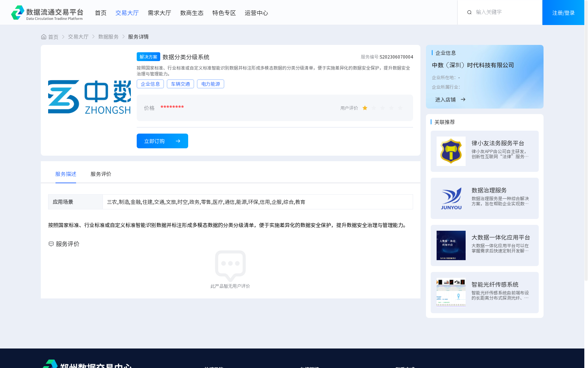
Task: Click company name 中数（深圳）时代科技有限公司
Action: point(473,65)
